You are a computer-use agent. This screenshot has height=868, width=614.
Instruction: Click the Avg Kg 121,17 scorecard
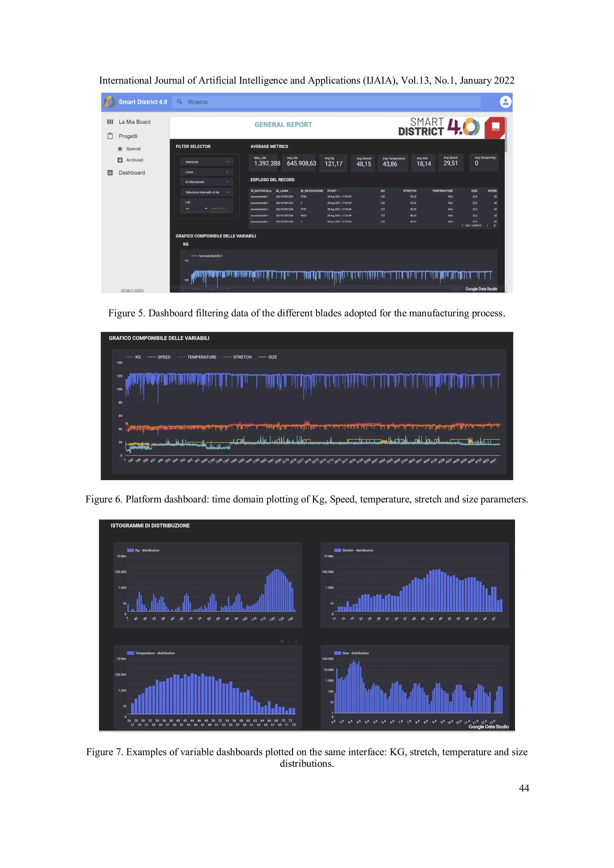point(333,163)
